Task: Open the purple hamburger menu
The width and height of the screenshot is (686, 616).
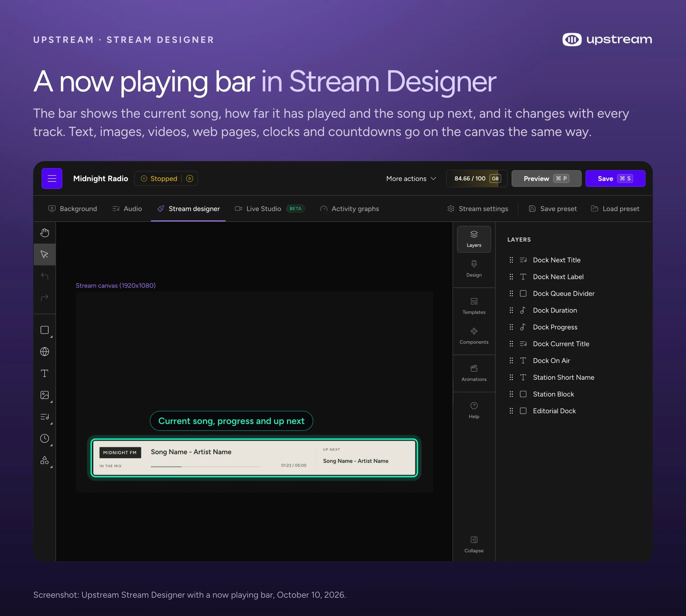Action: (x=52, y=178)
